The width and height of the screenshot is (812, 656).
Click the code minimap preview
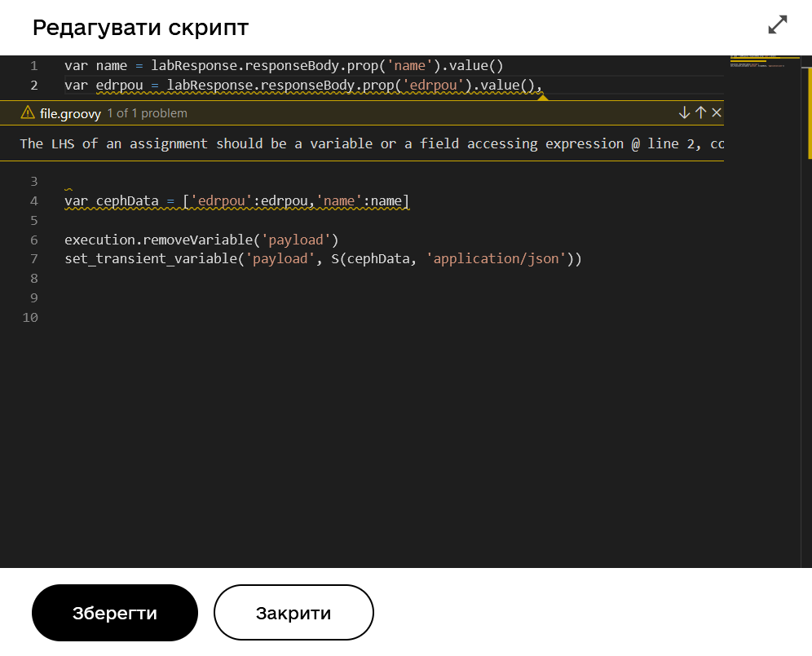click(x=765, y=62)
